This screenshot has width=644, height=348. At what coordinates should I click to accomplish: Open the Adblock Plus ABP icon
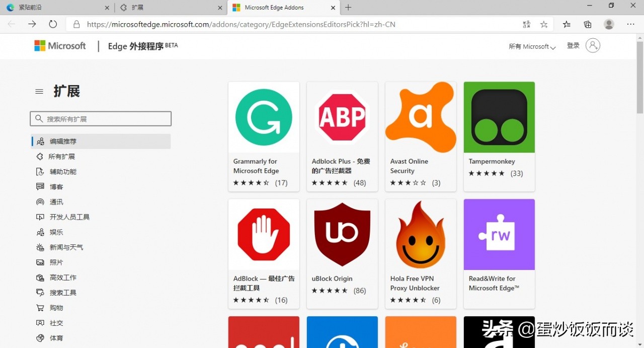pyautogui.click(x=342, y=117)
